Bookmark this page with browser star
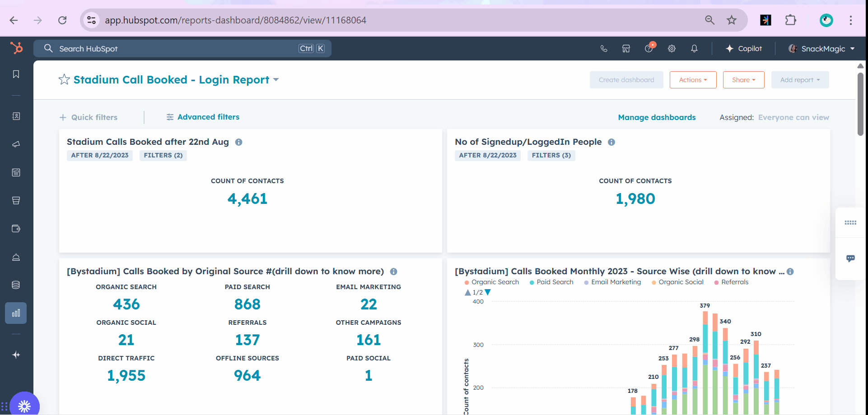Screen dimensions: 868x415 tap(732, 20)
